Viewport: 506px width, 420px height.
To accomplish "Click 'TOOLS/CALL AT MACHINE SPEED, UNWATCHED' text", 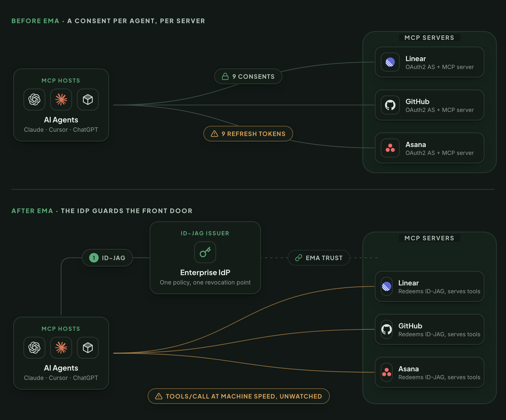I will [244, 396].
